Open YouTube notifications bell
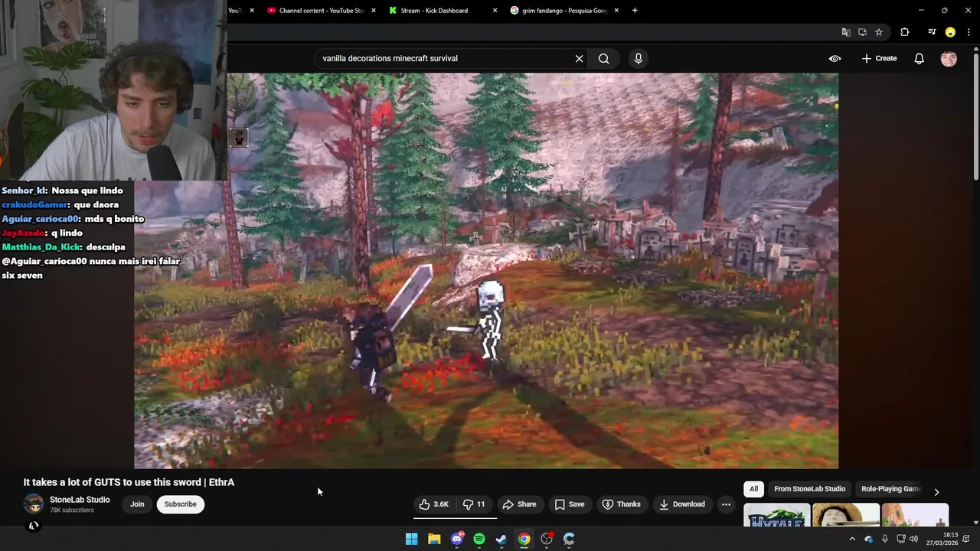 point(920,58)
